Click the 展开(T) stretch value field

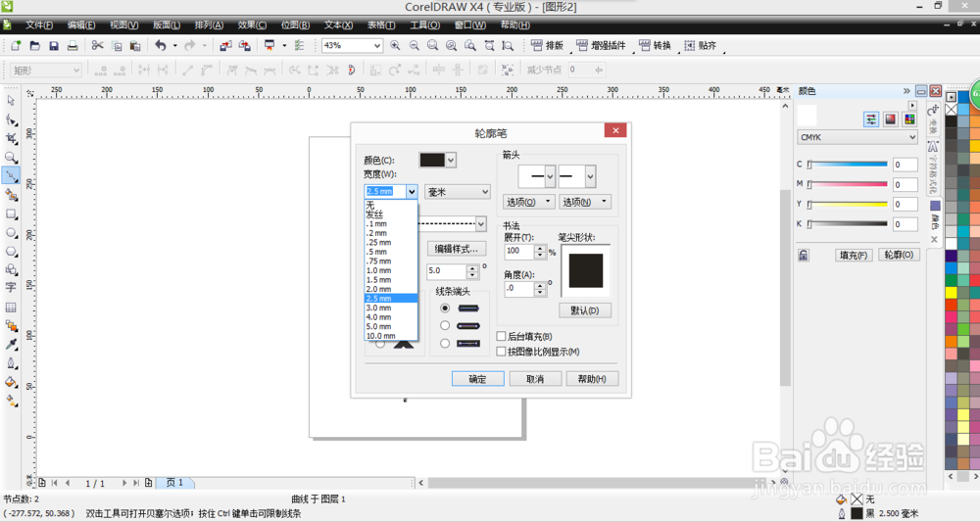pos(519,251)
